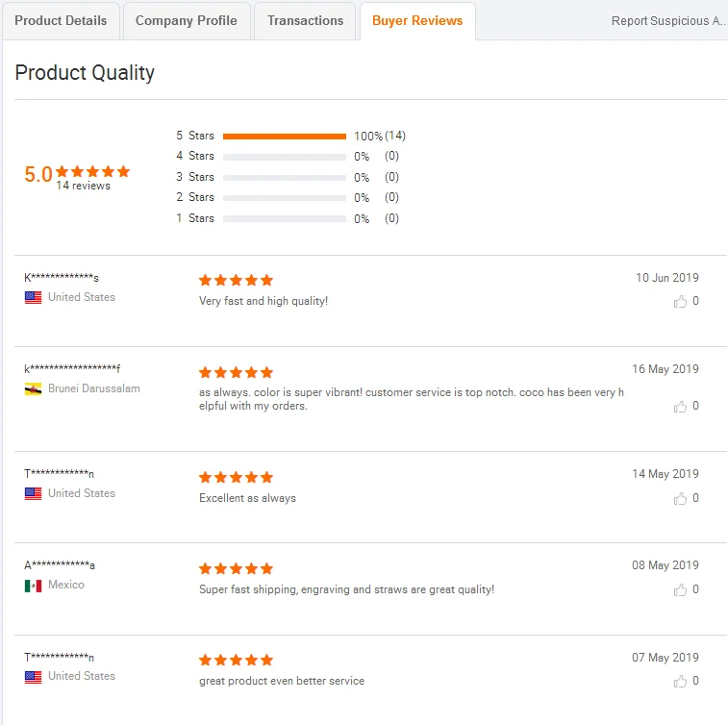Screen dimensions: 728x725
Task: Open the Transactions tab
Action: (x=305, y=20)
